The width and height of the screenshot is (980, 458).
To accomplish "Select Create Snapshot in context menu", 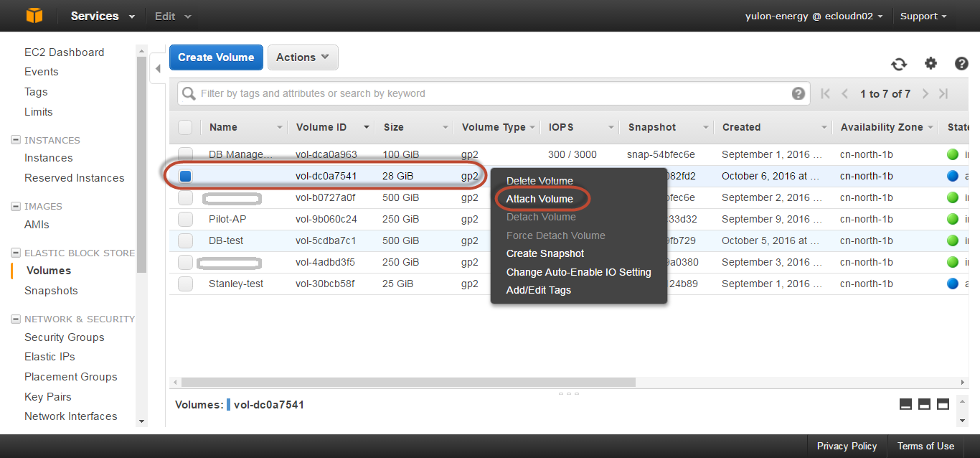I will (545, 253).
